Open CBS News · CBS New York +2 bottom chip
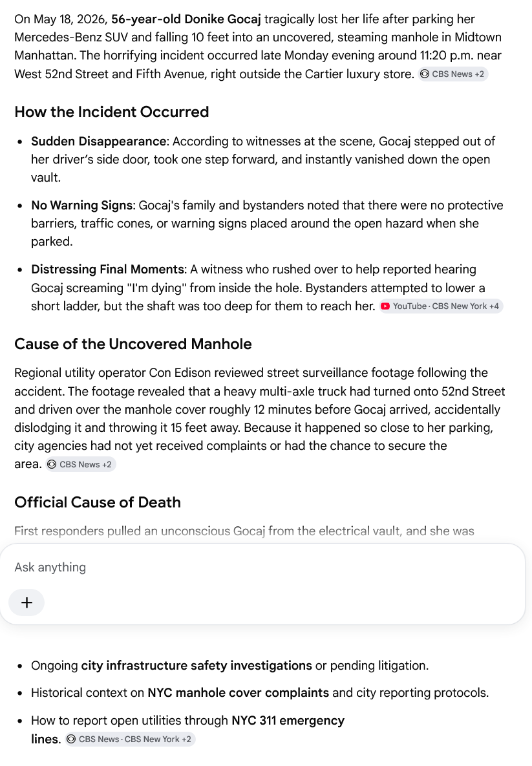The height and width of the screenshot is (766, 532). tap(130, 739)
